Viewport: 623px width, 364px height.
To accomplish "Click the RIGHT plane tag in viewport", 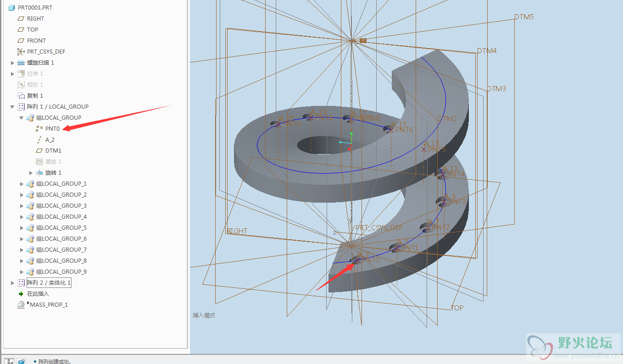I will click(237, 231).
